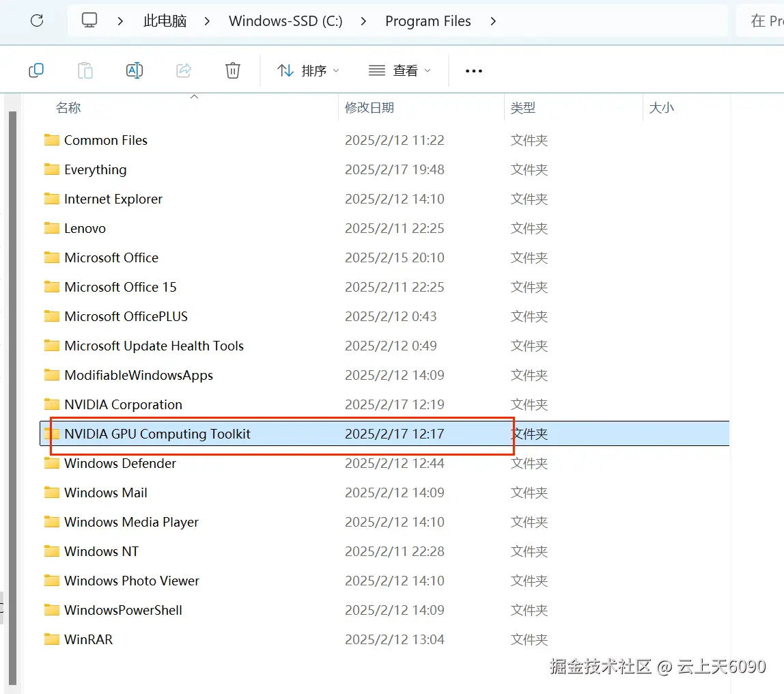Screen dimensions: 784x694
Task: Click the Common Files folder name
Action: [105, 140]
